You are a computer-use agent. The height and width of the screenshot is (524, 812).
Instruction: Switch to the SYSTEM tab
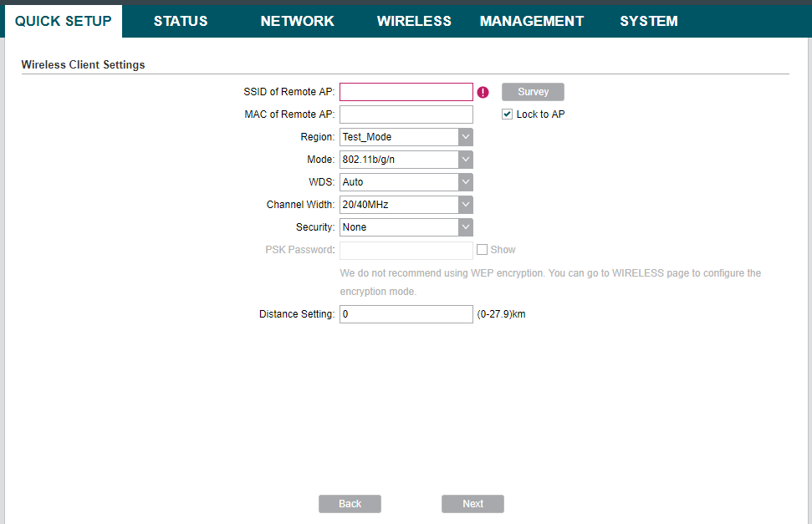click(648, 21)
